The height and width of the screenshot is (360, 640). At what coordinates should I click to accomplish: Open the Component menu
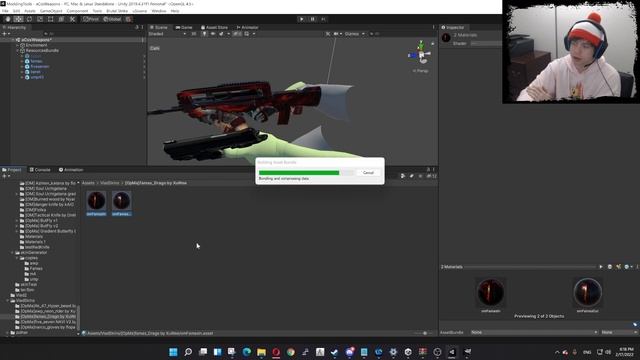(x=77, y=11)
